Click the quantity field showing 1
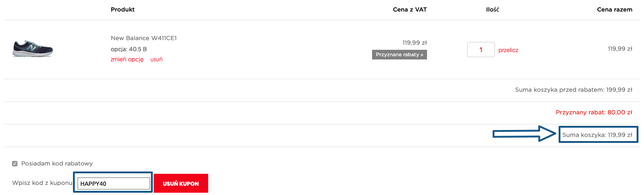 [481, 50]
